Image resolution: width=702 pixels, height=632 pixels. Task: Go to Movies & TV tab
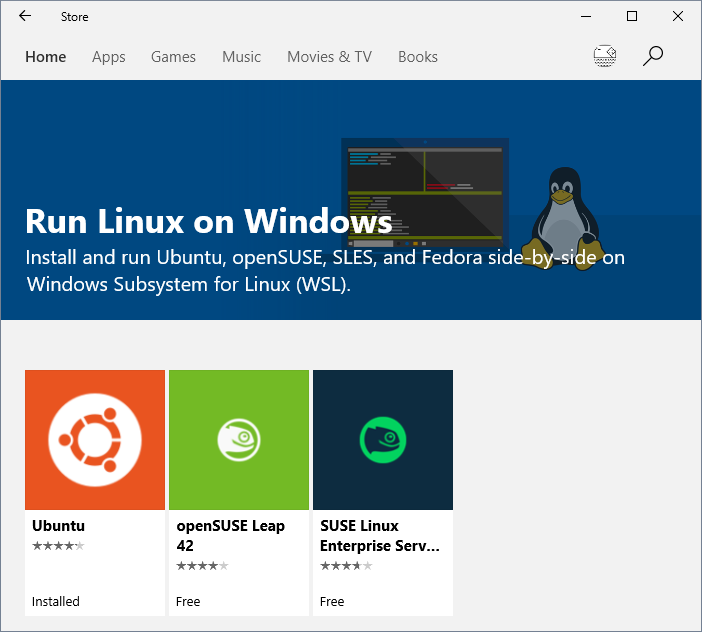click(330, 57)
